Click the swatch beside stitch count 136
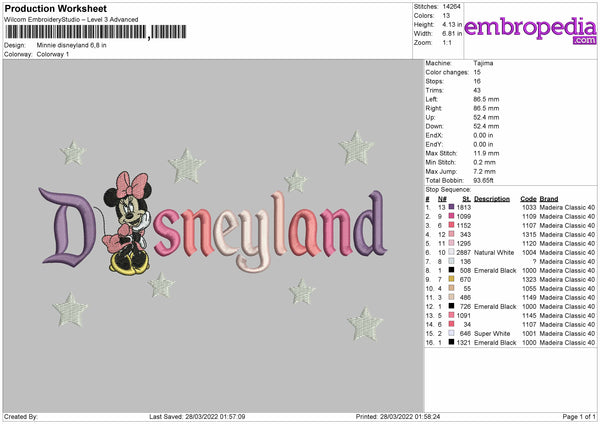This screenshot has height=424, width=600. [451, 261]
